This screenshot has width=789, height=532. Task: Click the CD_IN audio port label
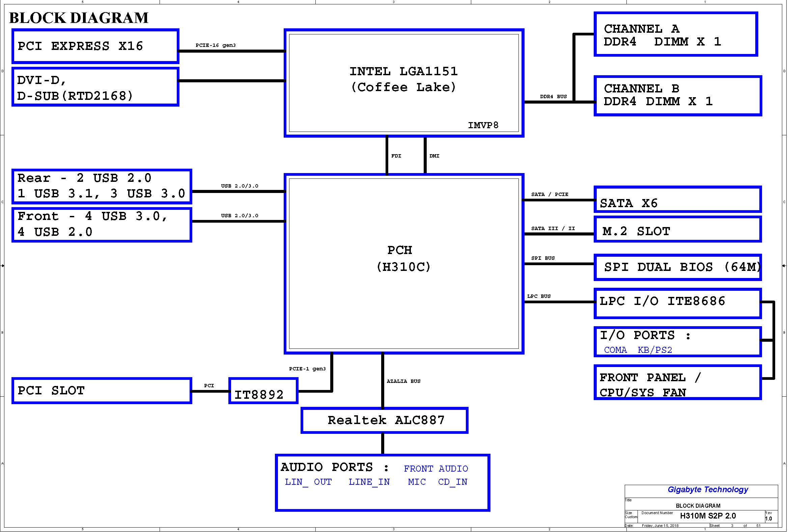click(x=452, y=482)
